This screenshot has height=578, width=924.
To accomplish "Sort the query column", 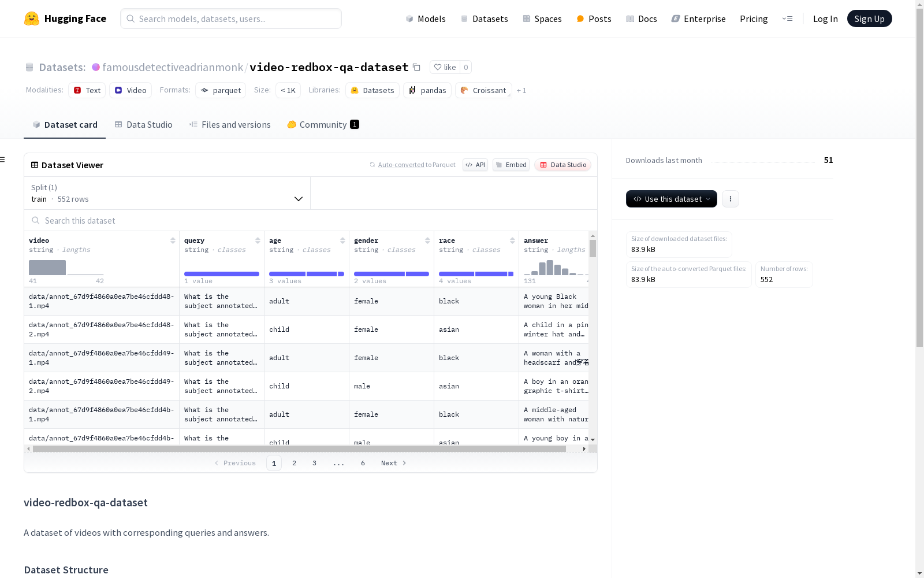I will tap(258, 240).
